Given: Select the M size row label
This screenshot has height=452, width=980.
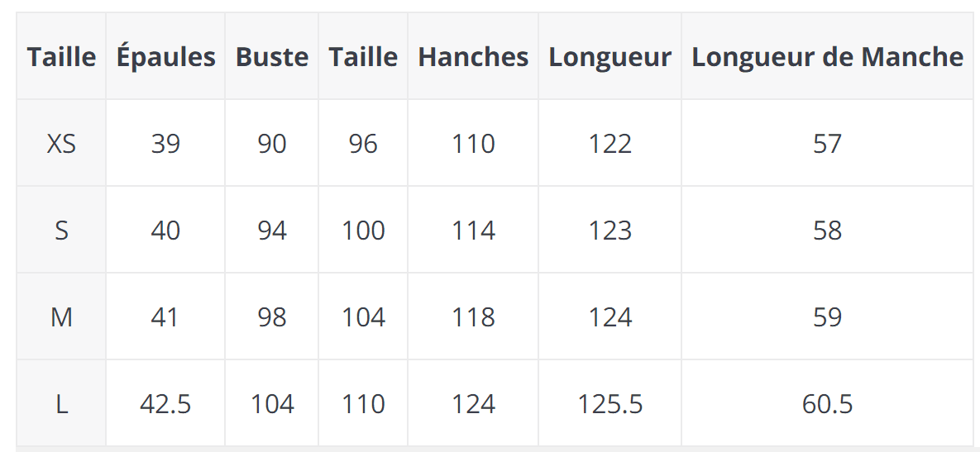Looking at the screenshot, I should coord(61,317).
